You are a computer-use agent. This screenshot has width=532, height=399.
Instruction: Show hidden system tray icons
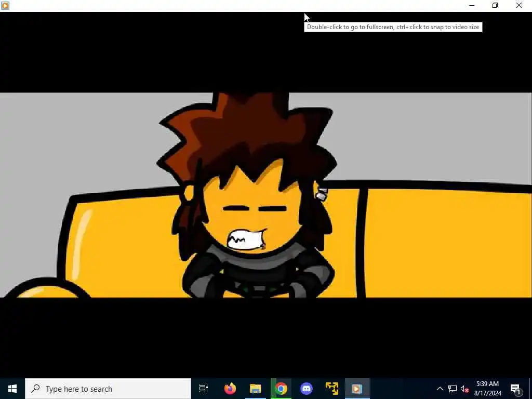440,389
